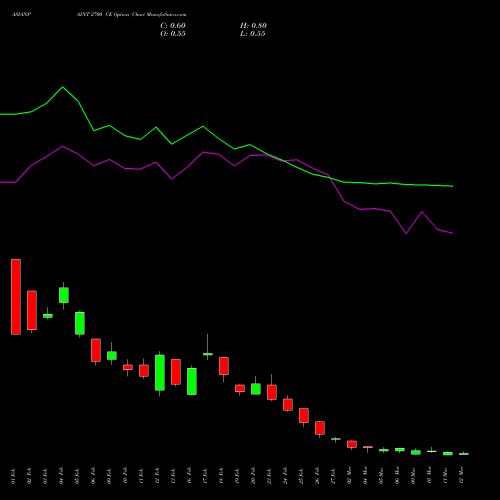The image size is (500, 500).
Task: Click the high value 'H: 0.80'
Action: (253, 26)
